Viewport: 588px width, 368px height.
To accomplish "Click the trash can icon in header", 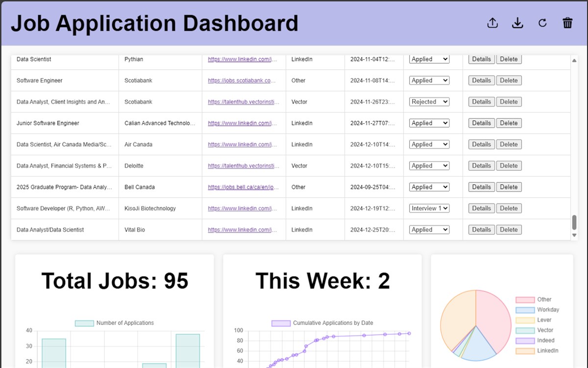I will pyautogui.click(x=567, y=23).
